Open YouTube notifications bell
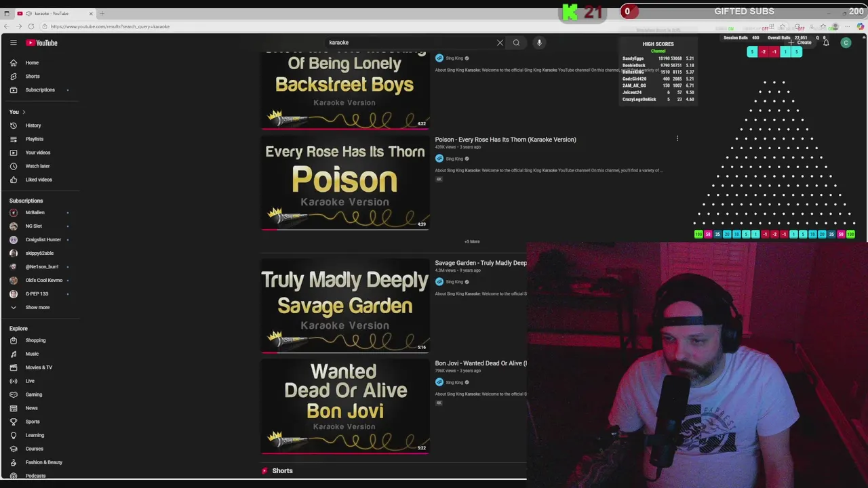This screenshot has width=868, height=488. 826,43
